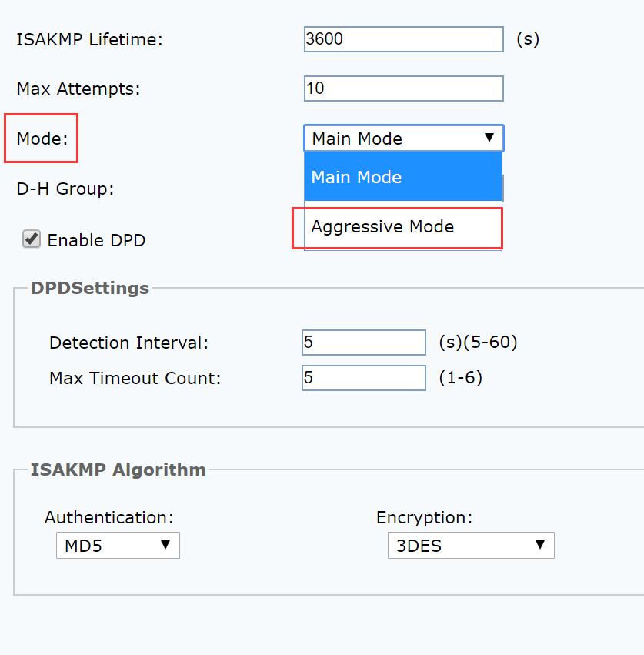Image resolution: width=644 pixels, height=655 pixels.
Task: Focus the Max Attempts text box
Action: click(403, 89)
